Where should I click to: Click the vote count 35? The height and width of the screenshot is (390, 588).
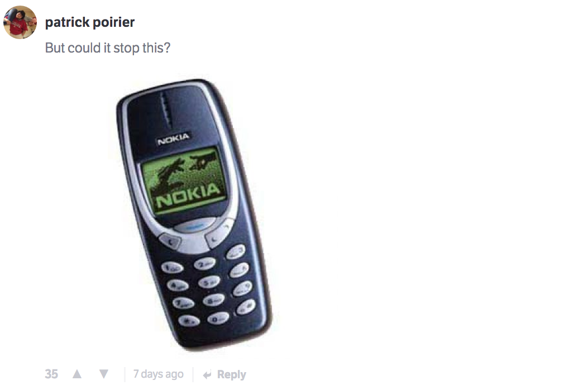51,374
